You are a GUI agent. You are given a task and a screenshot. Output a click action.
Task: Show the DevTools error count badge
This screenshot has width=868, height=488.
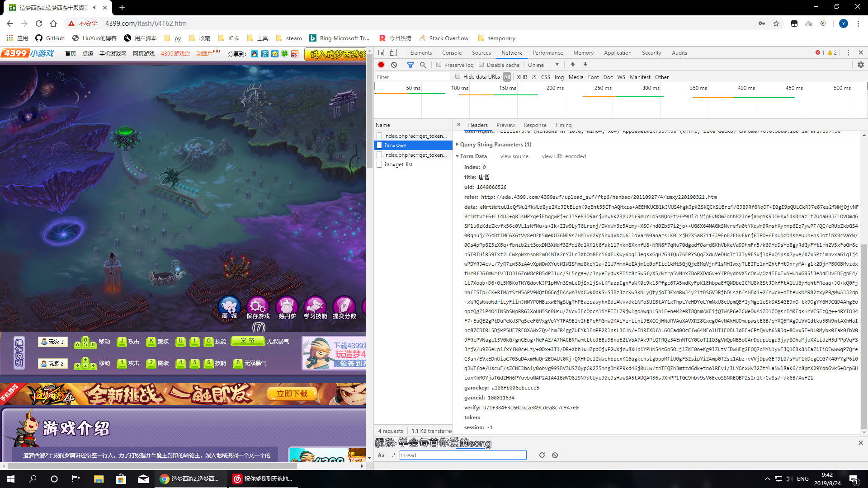tap(820, 52)
